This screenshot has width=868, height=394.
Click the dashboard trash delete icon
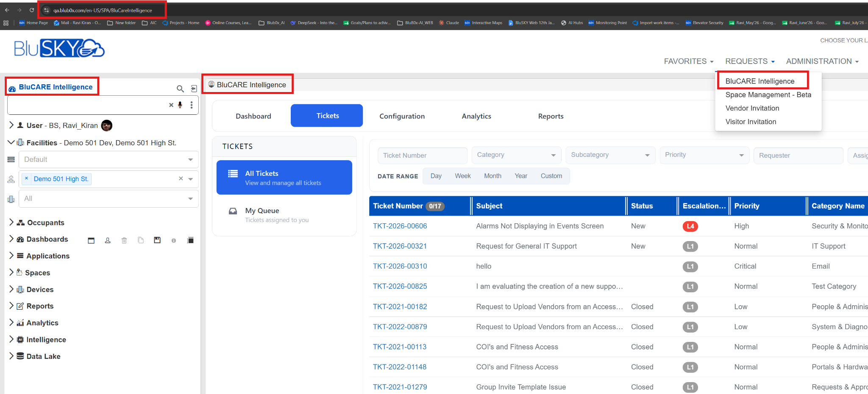click(x=124, y=241)
